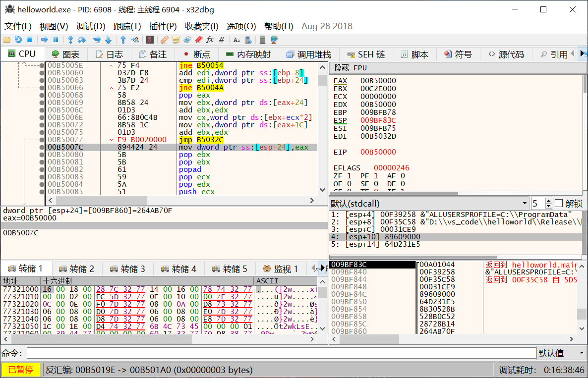Screen dimensions: 588x378
Task: Click the Pause execution icon
Action: click(56, 39)
